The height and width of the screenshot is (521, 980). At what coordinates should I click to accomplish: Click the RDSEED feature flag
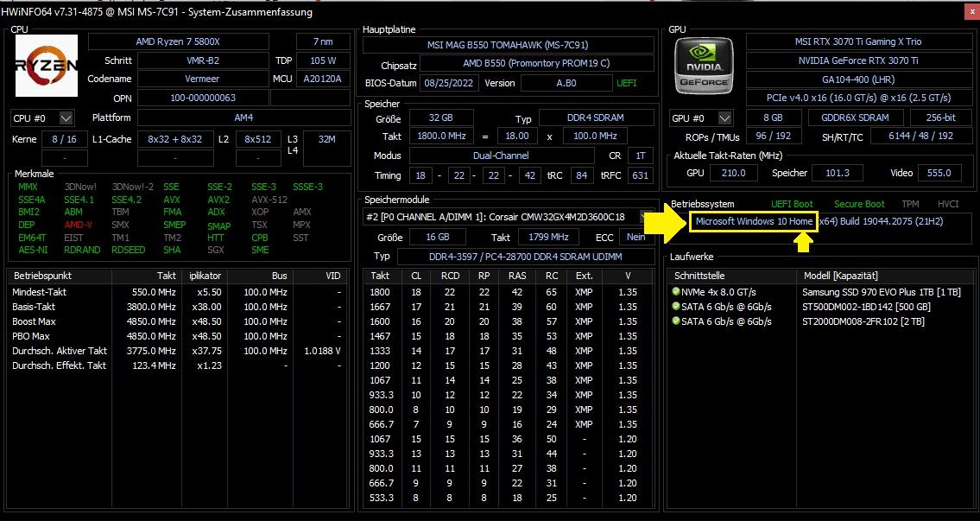pyautogui.click(x=128, y=250)
